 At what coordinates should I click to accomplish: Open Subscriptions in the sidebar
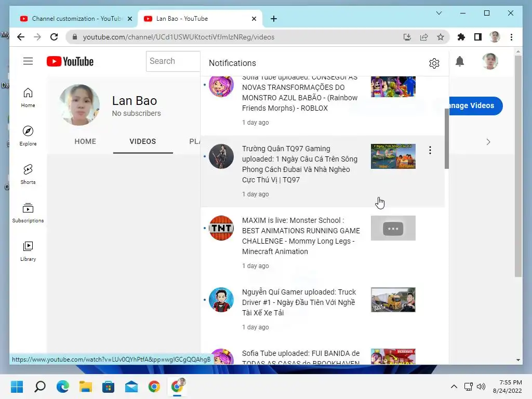(28, 212)
